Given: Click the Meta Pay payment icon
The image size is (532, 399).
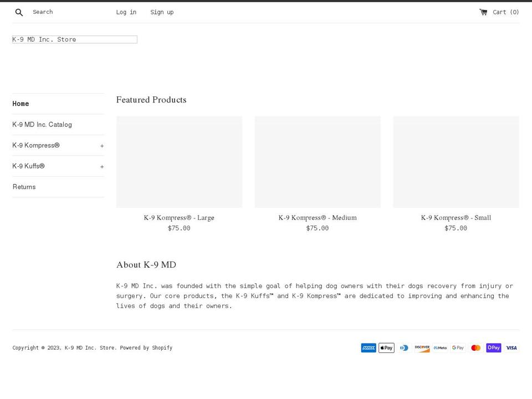Looking at the screenshot, I should [x=440, y=348].
